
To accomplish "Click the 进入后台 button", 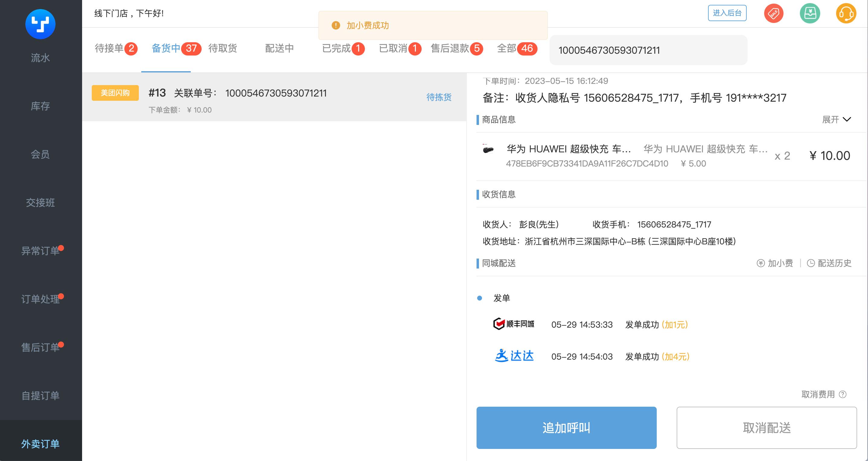I will (x=727, y=13).
